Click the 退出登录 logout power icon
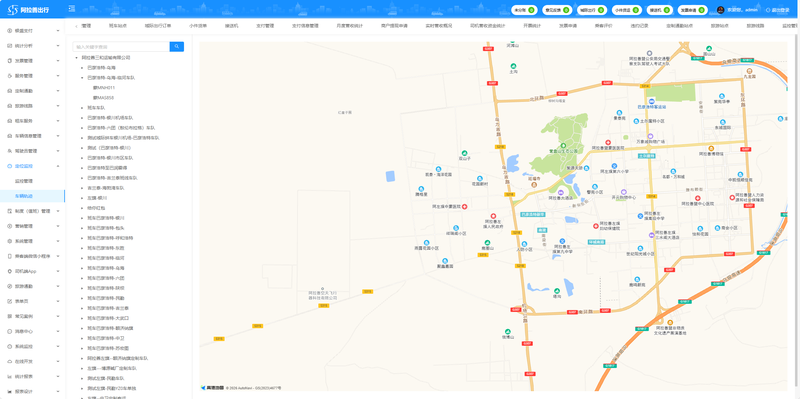 (x=768, y=10)
